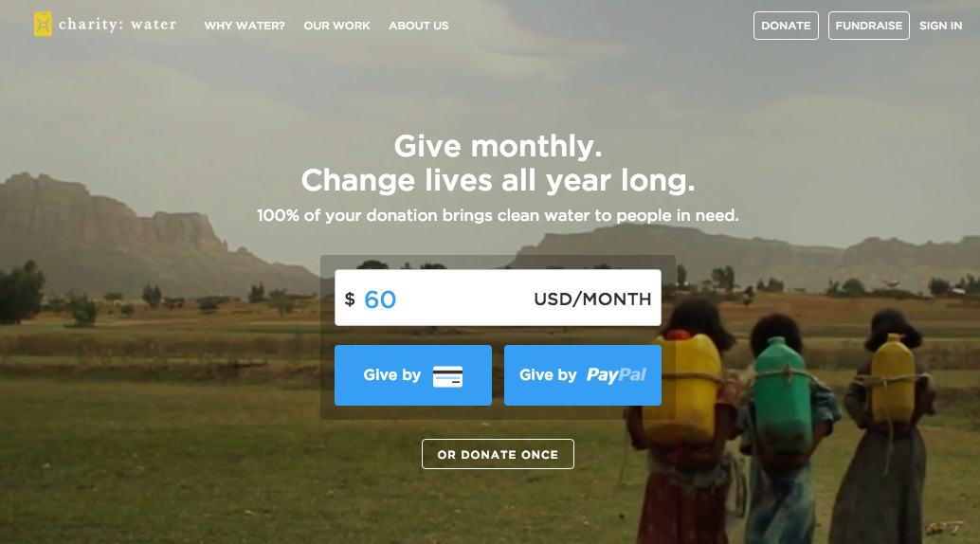Focus the monthly amount input field
This screenshot has width=980, height=544.
(x=498, y=298)
